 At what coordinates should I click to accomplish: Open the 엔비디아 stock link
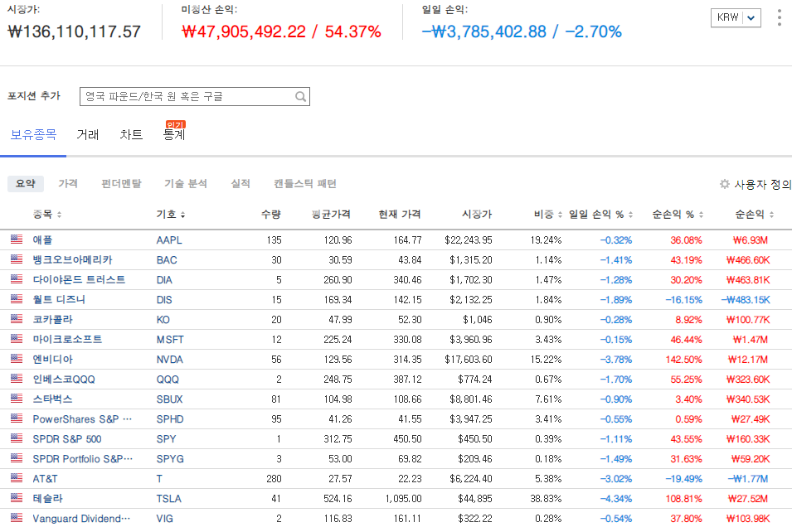[x=52, y=360]
